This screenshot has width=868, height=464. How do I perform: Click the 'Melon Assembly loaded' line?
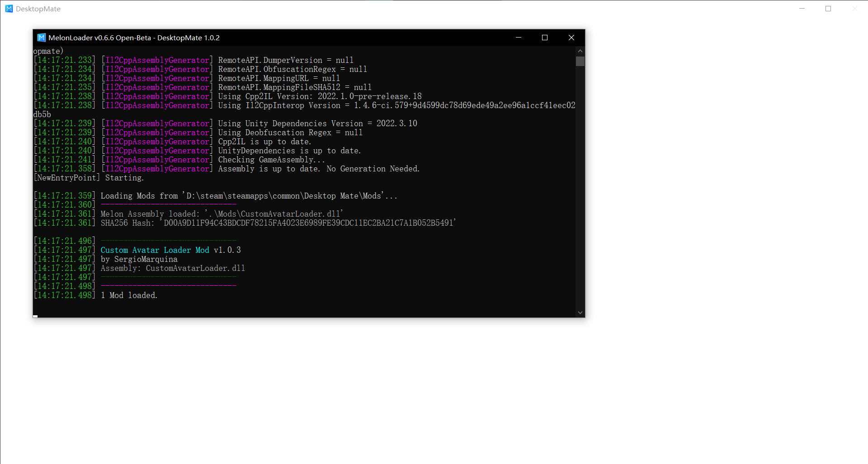tap(222, 214)
